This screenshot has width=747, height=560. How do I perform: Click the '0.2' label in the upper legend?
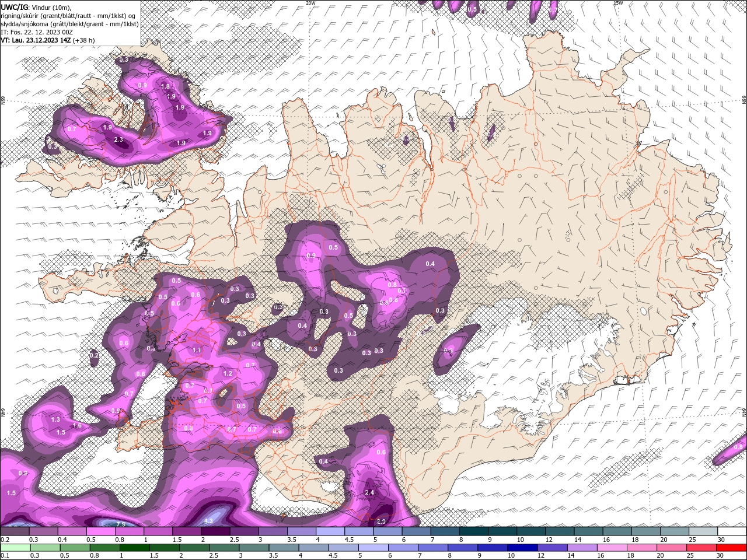5,540
